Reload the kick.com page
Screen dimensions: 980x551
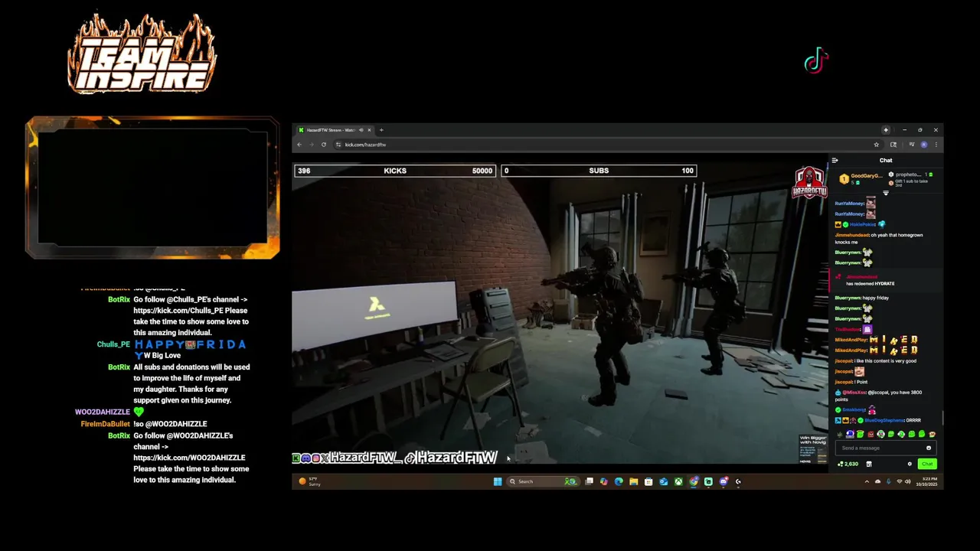[324, 145]
